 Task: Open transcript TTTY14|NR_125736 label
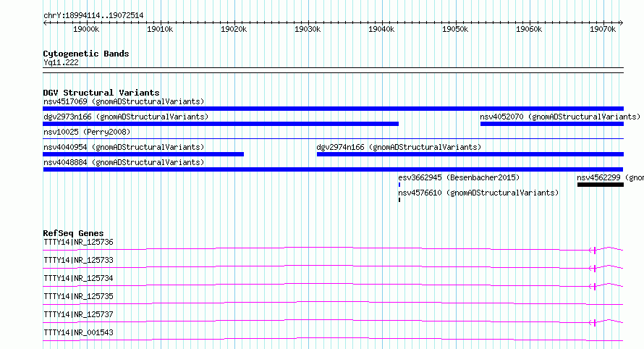point(78,242)
